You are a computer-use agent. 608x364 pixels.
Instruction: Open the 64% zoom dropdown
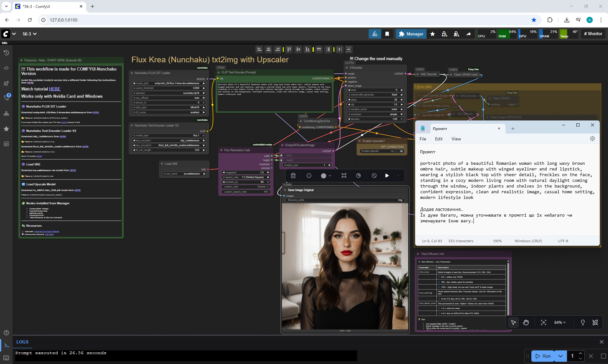click(x=560, y=322)
